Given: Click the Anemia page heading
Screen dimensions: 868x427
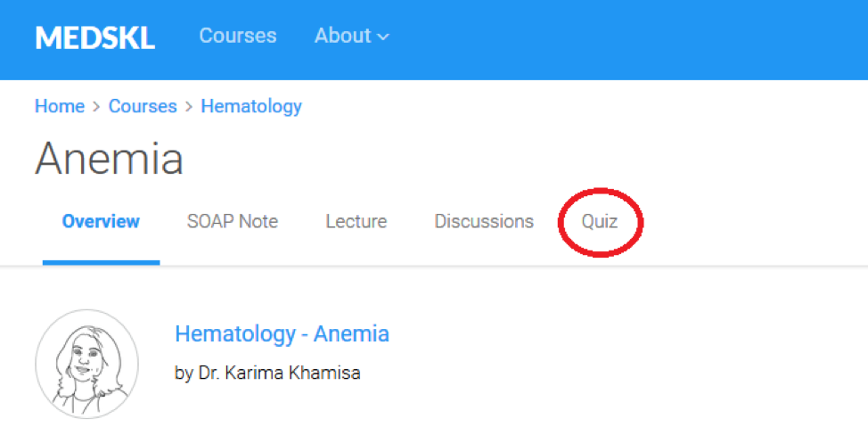Looking at the screenshot, I should click(109, 160).
